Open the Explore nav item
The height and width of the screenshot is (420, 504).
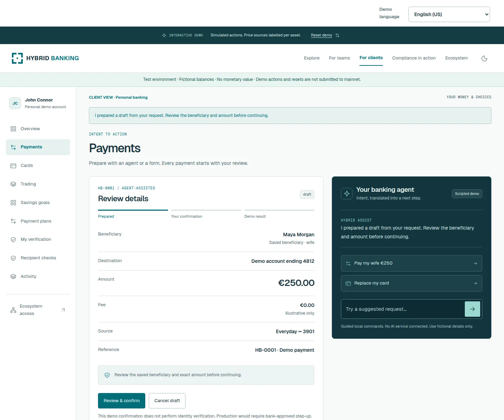click(311, 58)
